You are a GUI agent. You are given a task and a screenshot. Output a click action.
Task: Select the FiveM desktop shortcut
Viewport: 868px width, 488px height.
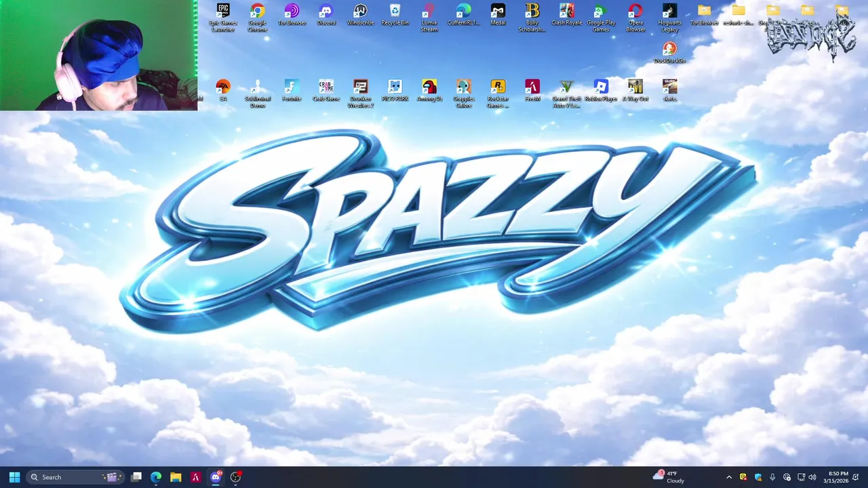532,91
